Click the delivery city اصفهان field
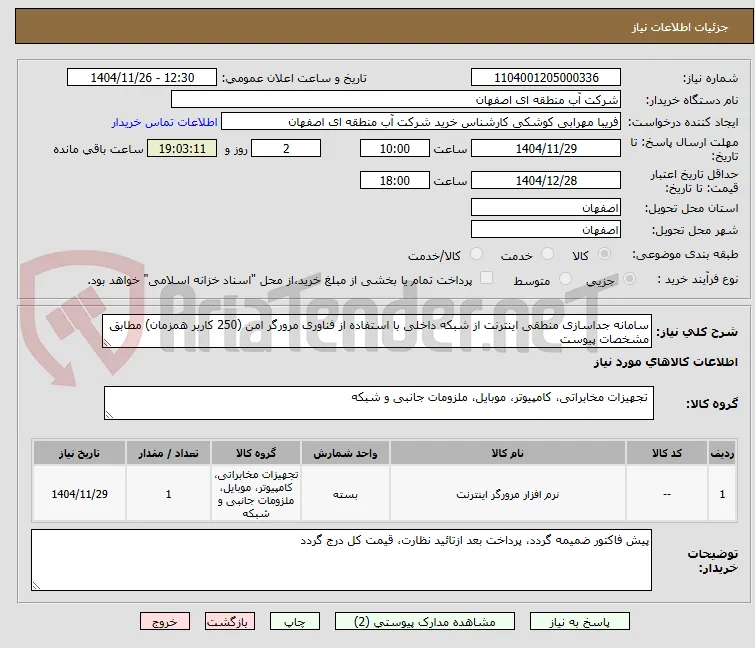The width and height of the screenshot is (755, 648). pyautogui.click(x=546, y=230)
